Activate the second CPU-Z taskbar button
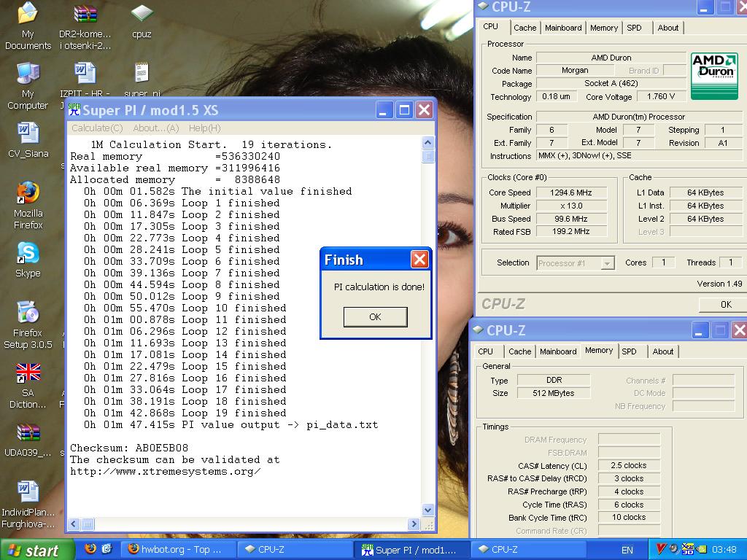This screenshot has height=560, width=747. point(527,550)
